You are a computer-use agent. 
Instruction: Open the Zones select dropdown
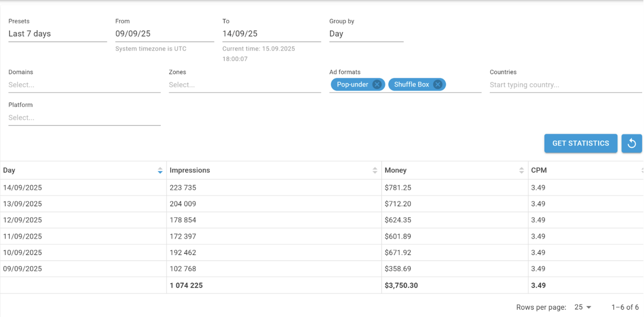[x=245, y=85]
